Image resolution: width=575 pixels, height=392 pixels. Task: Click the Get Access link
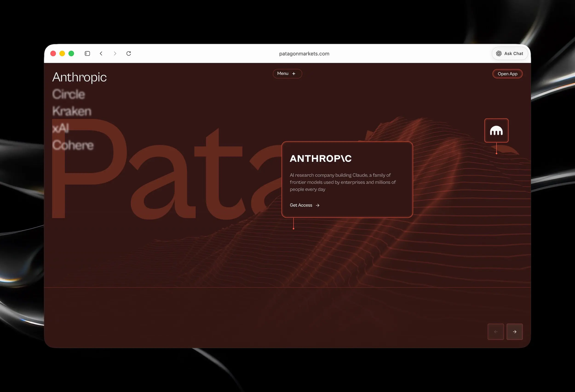(305, 205)
